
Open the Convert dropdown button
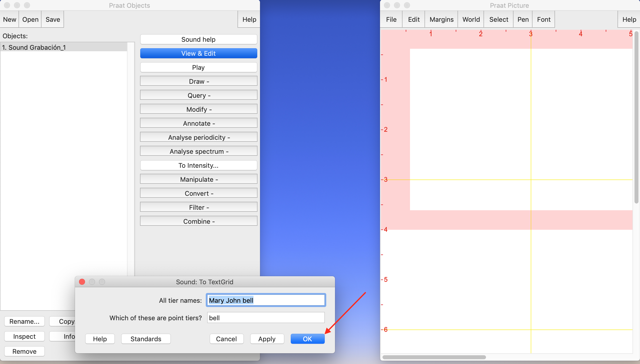click(198, 193)
